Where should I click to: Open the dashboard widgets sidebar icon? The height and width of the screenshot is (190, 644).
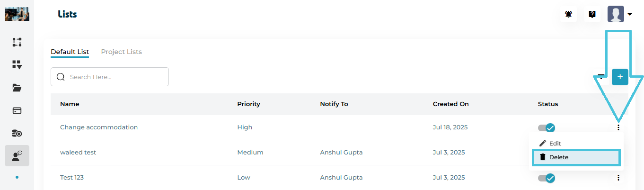coord(17,65)
